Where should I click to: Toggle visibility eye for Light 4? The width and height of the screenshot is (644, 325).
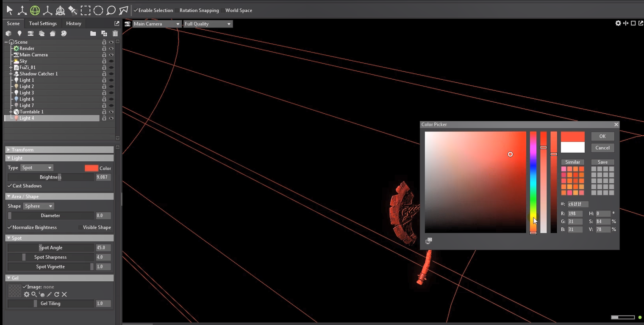[x=111, y=118]
